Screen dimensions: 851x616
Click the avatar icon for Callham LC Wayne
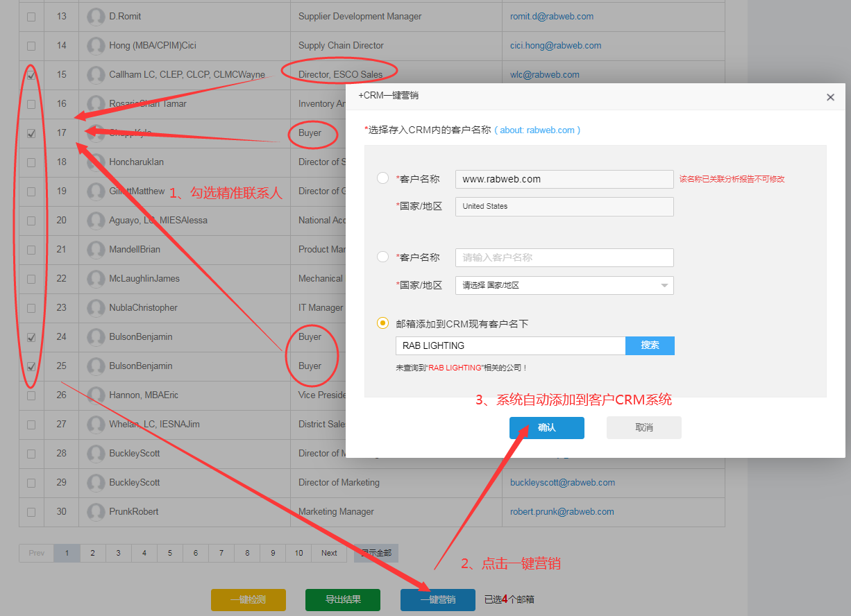[96, 75]
